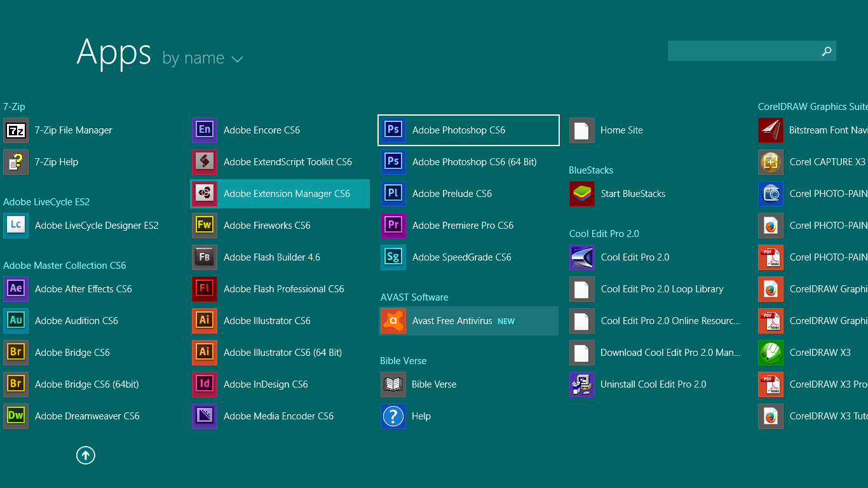Viewport: 868px width, 488px height.
Task: Launch Adobe Dreamweaver CS6 icon
Action: [16, 416]
